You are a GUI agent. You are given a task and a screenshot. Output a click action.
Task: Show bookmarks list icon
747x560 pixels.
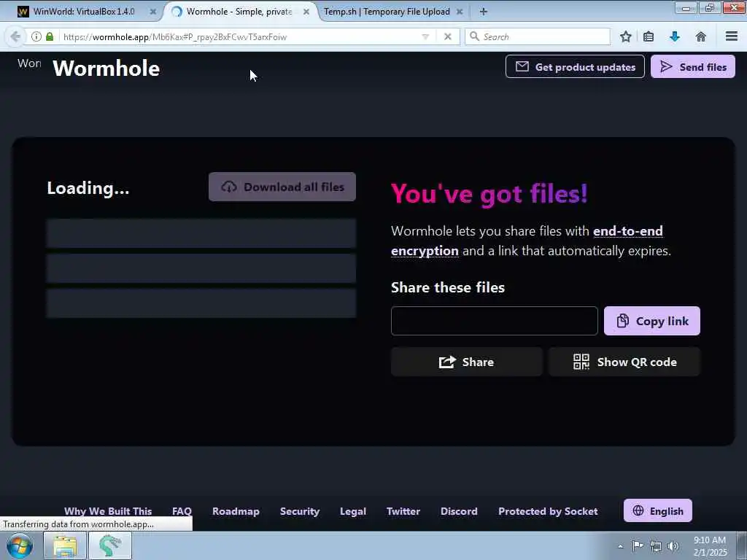click(649, 36)
